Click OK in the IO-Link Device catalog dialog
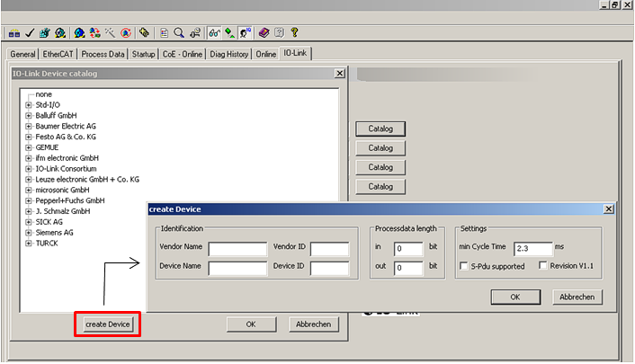Viewport: 635px width, 364px height. pos(251,324)
